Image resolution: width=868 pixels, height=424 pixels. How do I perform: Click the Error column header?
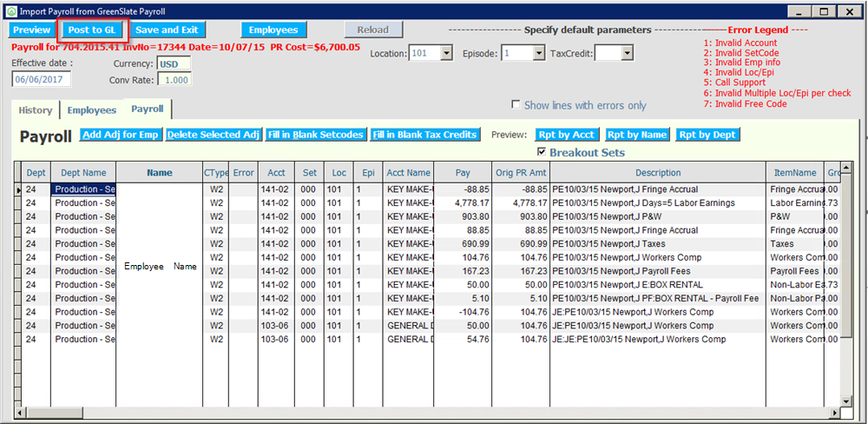pyautogui.click(x=244, y=173)
